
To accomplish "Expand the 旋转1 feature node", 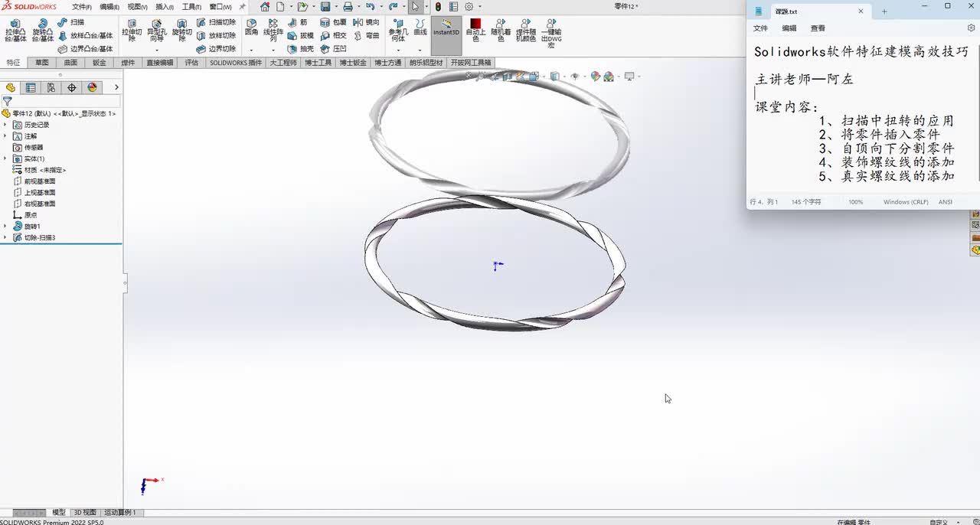I will (5, 227).
